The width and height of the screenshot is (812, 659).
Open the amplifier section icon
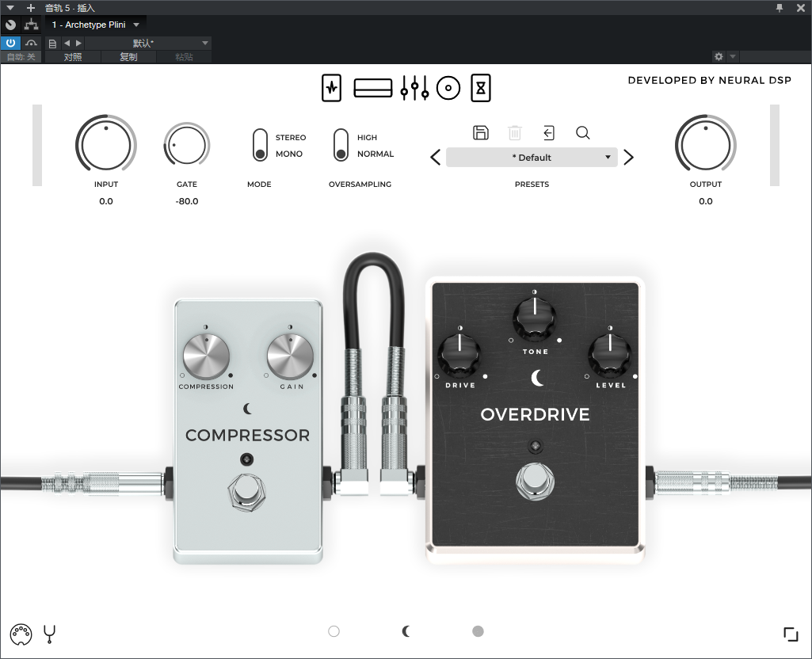[x=373, y=88]
